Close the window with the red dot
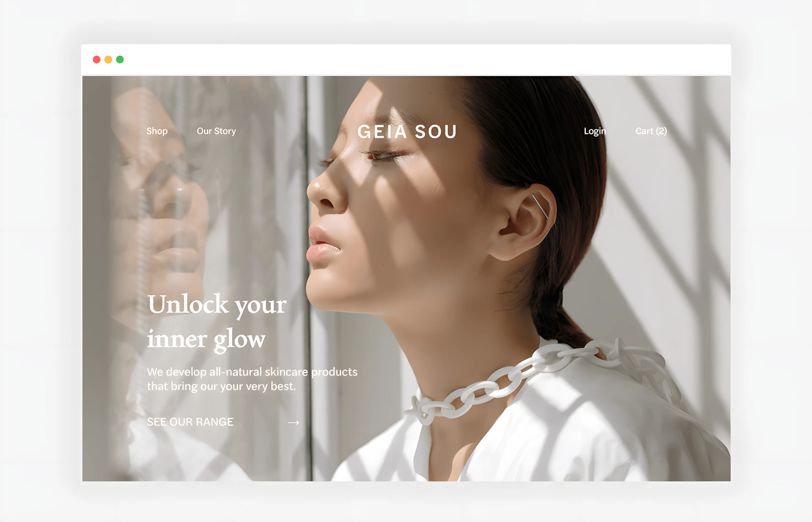Viewport: 812px width, 522px height. pos(96,60)
